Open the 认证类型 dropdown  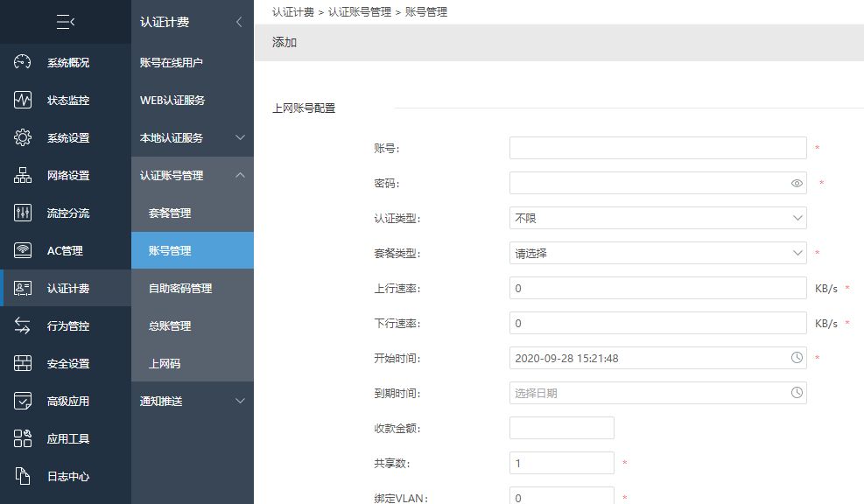(657, 218)
